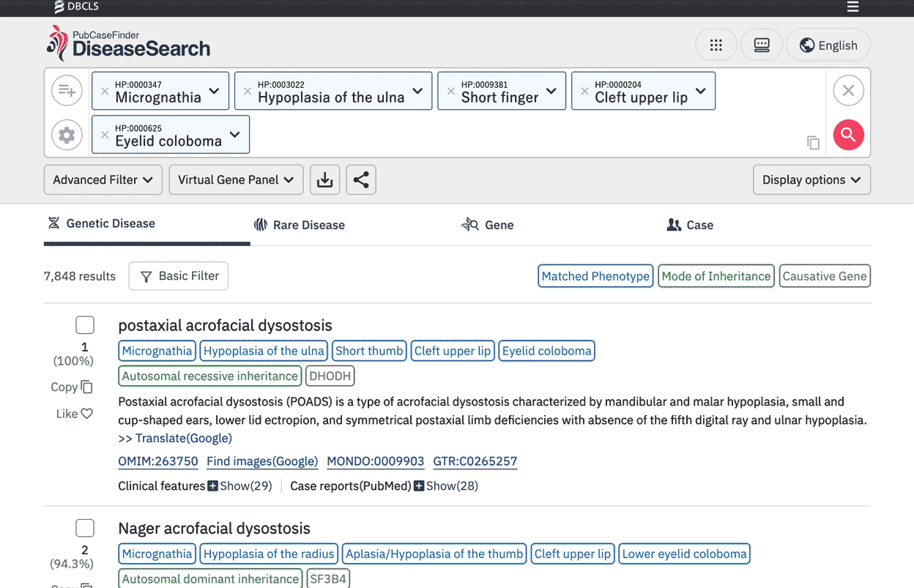Copy the query using the copy icon
The height and width of the screenshot is (588, 914).
click(813, 143)
